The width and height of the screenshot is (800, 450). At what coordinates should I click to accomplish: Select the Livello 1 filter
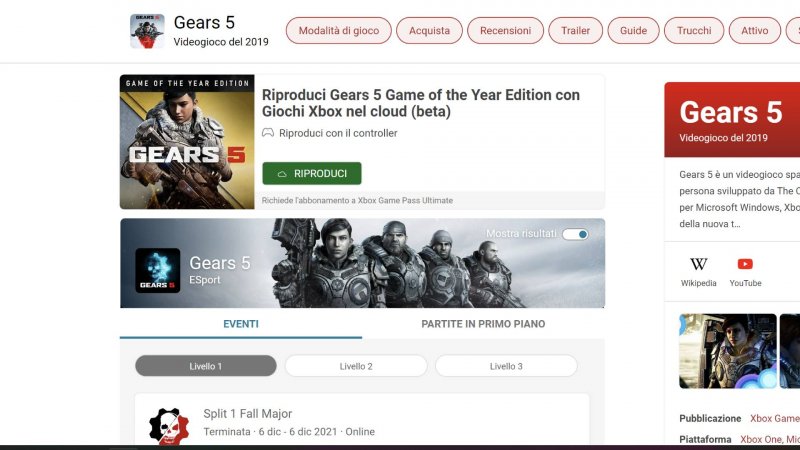[206, 366]
